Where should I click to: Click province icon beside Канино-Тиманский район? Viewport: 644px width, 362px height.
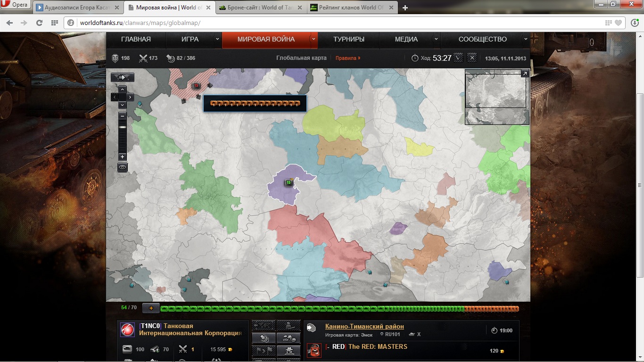point(311,328)
